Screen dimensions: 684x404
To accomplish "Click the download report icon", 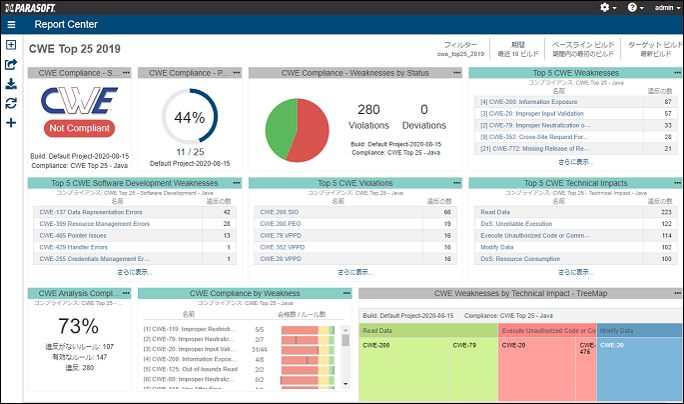I will coord(11,84).
